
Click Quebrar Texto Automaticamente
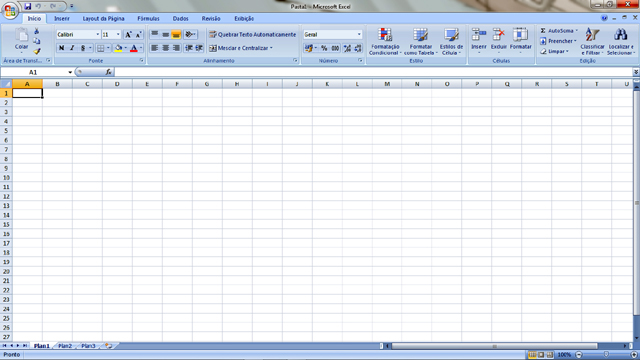tap(252, 35)
